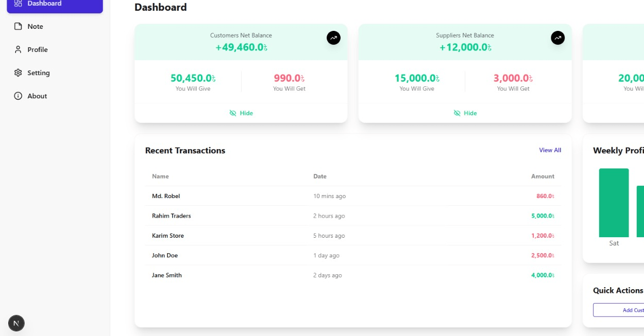The image size is (644, 336).
Task: Open the Note menu item
Action: [35, 26]
